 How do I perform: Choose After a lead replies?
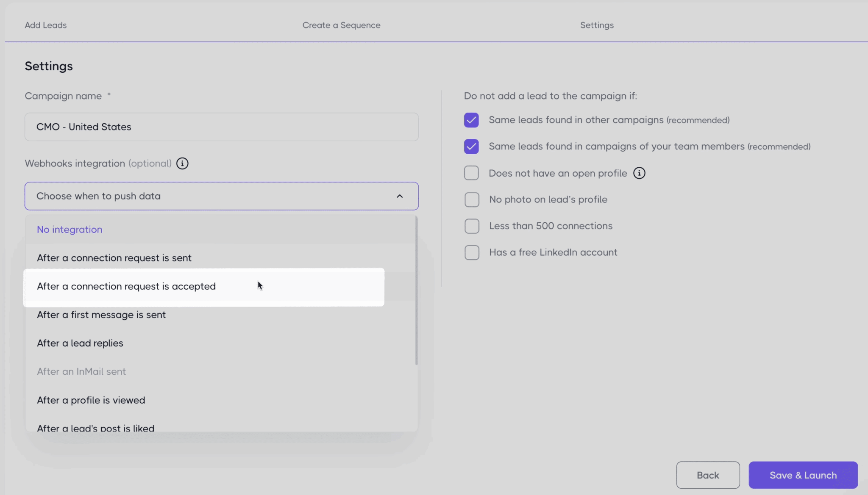[x=220, y=343]
